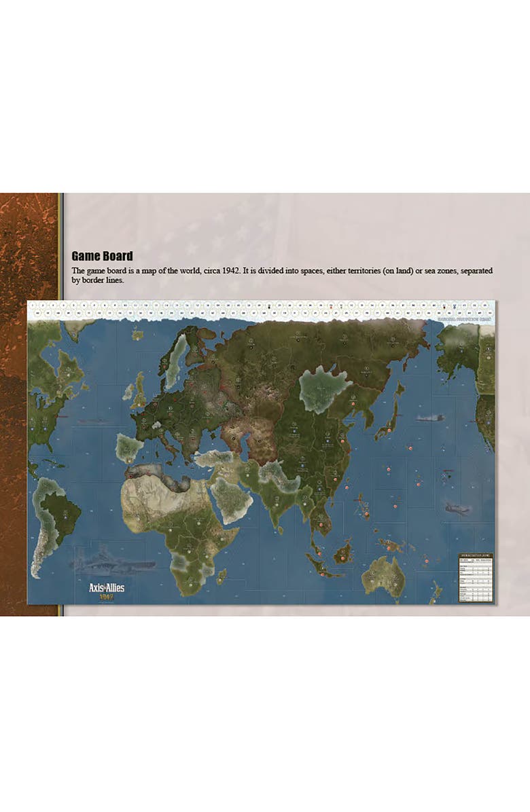Click the paragraph describing the game board
Viewport: 530px width, 812px height.
pyautogui.click(x=282, y=275)
